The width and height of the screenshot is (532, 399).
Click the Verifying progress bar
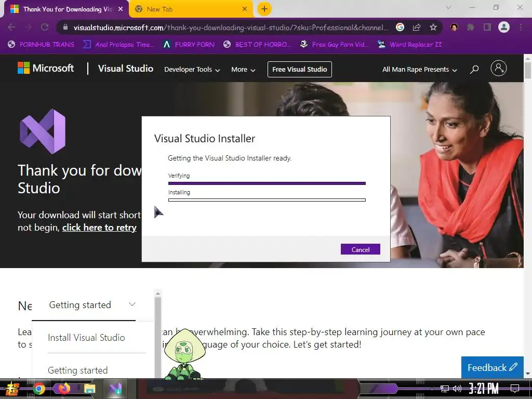[267, 183]
